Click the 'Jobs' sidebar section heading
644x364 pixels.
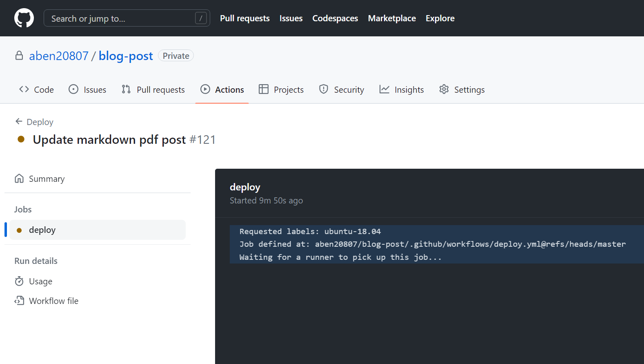[x=23, y=209]
